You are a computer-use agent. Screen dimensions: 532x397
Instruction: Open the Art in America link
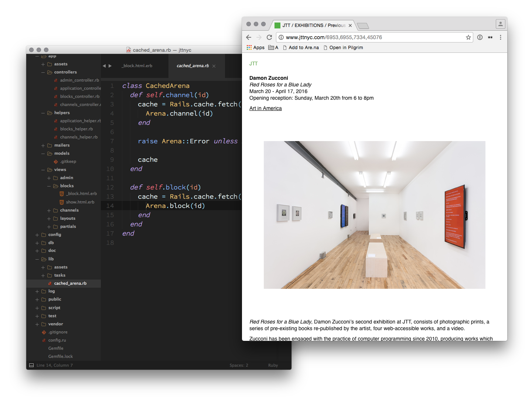click(x=265, y=109)
